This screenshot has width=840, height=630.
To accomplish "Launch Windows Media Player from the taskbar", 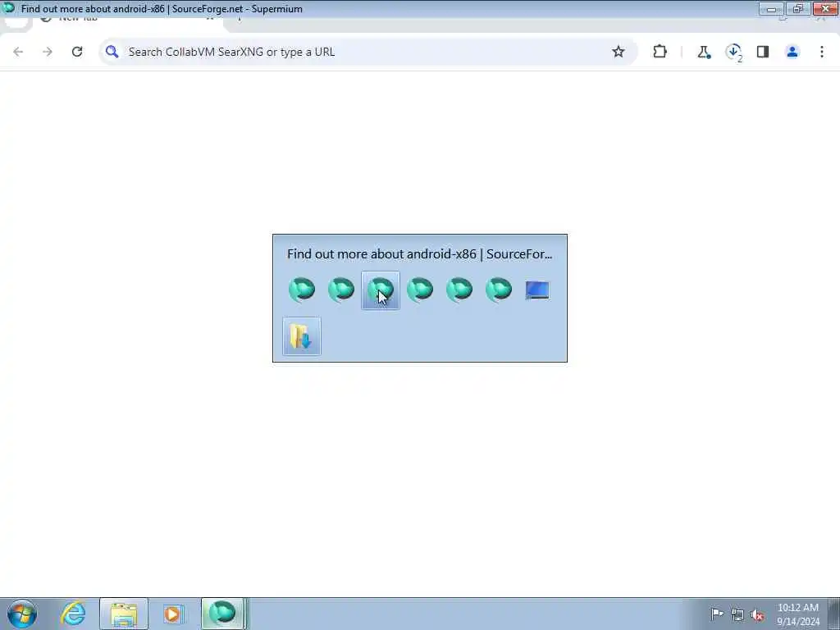I will 173,614.
